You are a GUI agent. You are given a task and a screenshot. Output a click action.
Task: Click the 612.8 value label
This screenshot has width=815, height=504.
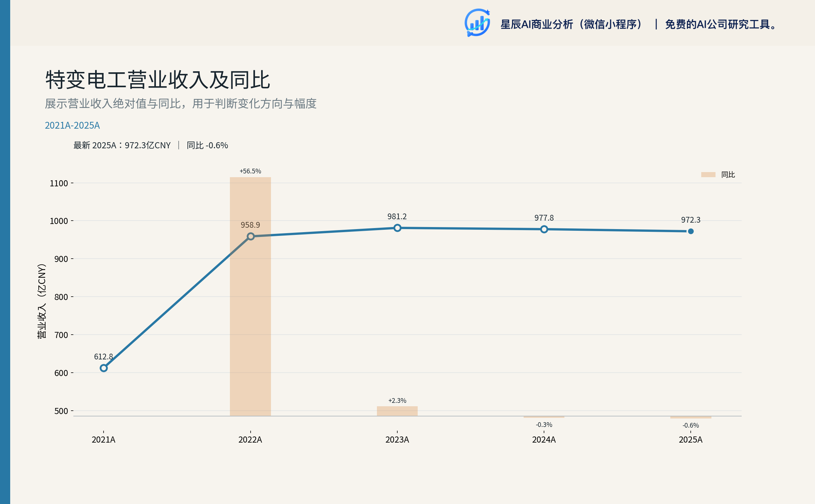(x=104, y=357)
